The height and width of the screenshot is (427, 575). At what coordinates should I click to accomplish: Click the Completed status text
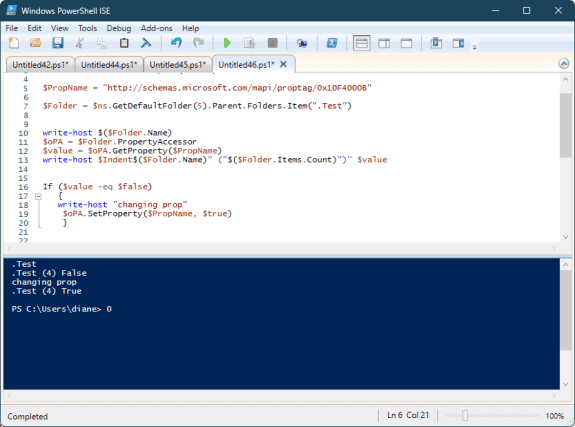[x=28, y=416]
